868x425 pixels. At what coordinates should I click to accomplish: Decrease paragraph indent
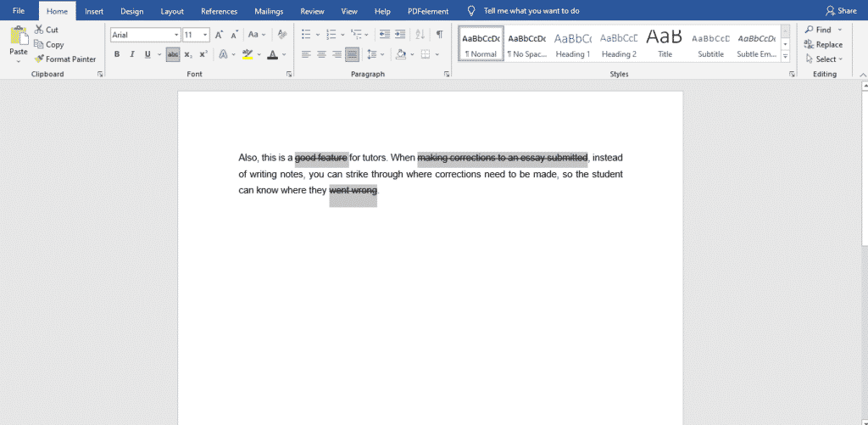tap(385, 34)
